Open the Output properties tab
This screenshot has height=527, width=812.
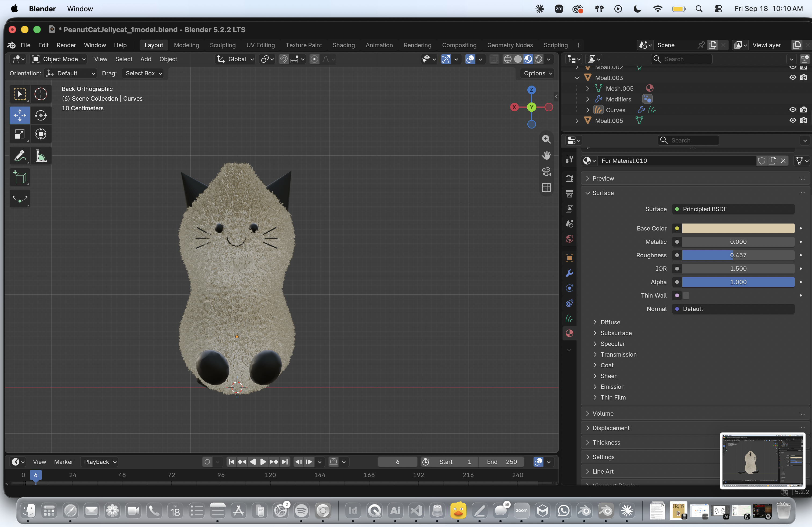point(570,194)
